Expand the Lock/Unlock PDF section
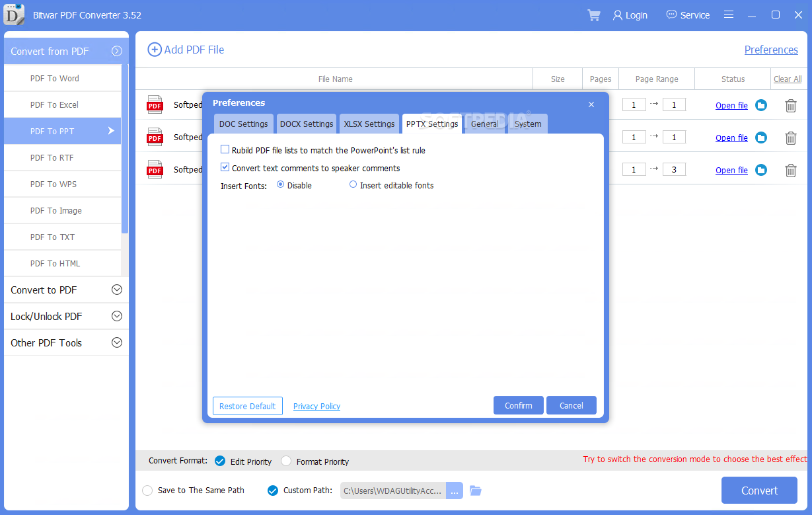This screenshot has width=812, height=515. coord(117,316)
